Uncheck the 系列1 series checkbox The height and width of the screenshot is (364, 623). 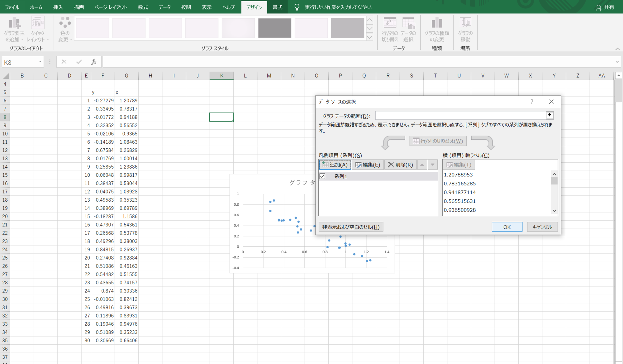pyautogui.click(x=322, y=176)
